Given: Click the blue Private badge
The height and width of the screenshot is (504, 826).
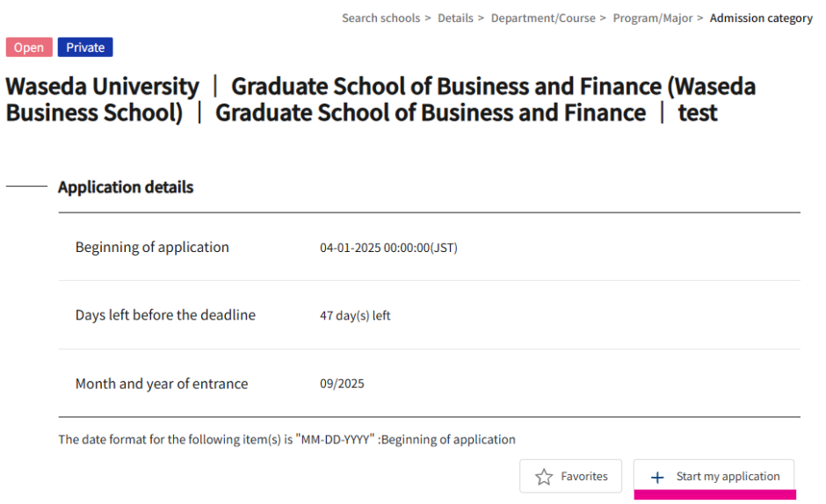Looking at the screenshot, I should coord(85,47).
